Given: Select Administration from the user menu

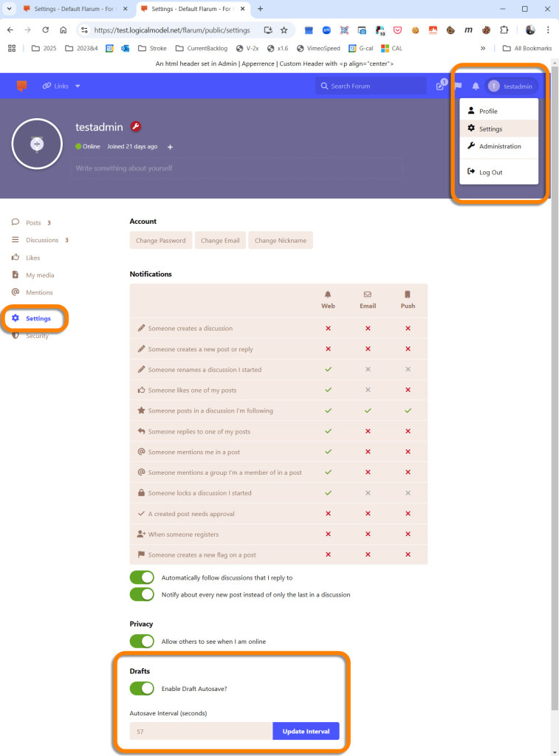Looking at the screenshot, I should (499, 146).
